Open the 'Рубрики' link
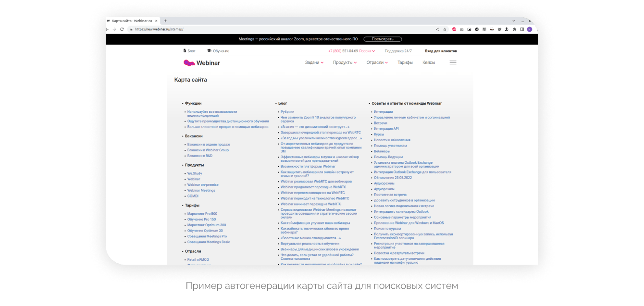 point(287,112)
